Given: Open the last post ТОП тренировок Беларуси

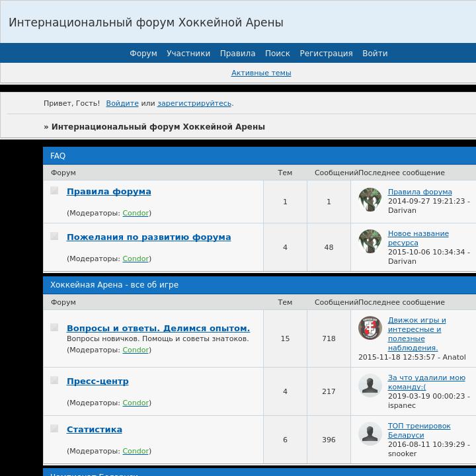Looking at the screenshot, I should click(419, 430).
